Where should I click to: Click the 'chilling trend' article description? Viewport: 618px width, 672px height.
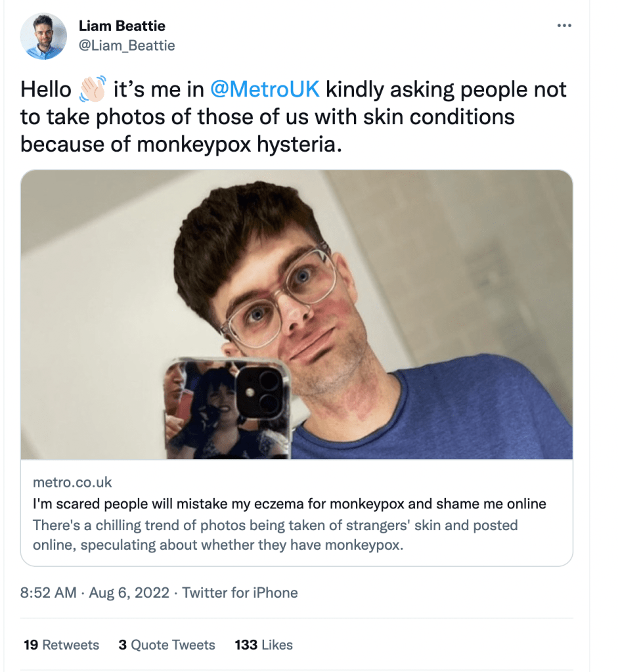tap(275, 535)
